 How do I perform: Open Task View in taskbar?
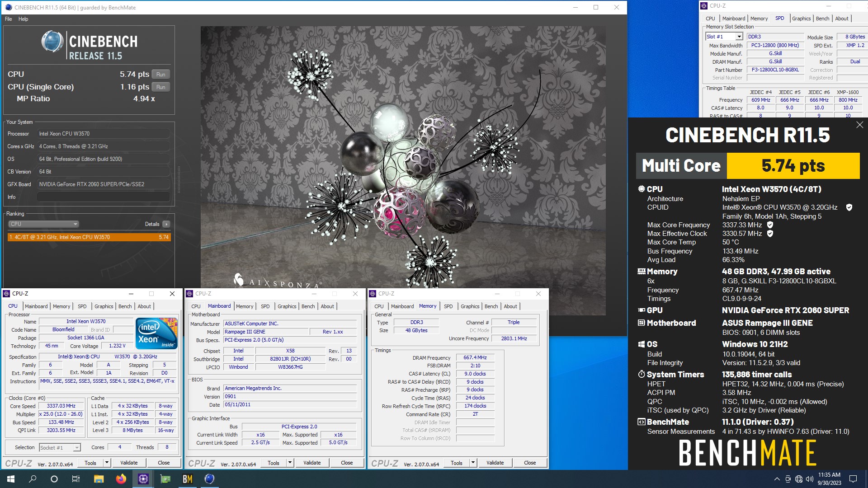click(x=76, y=479)
